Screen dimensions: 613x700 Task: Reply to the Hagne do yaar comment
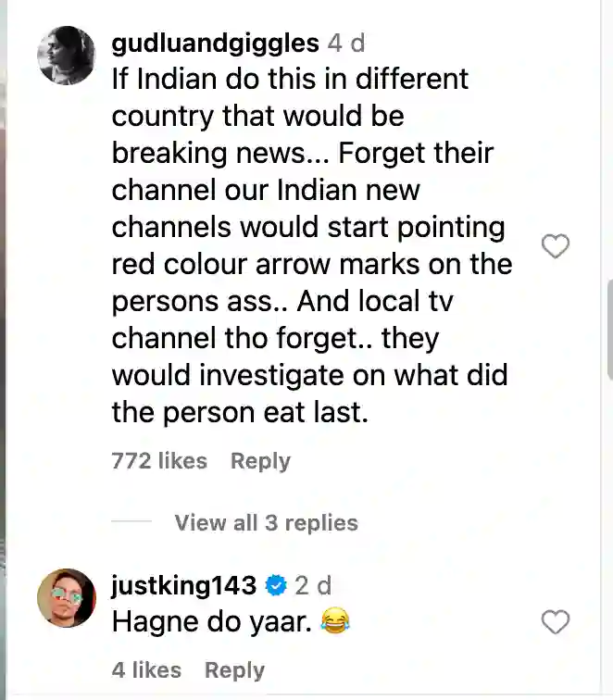(234, 670)
